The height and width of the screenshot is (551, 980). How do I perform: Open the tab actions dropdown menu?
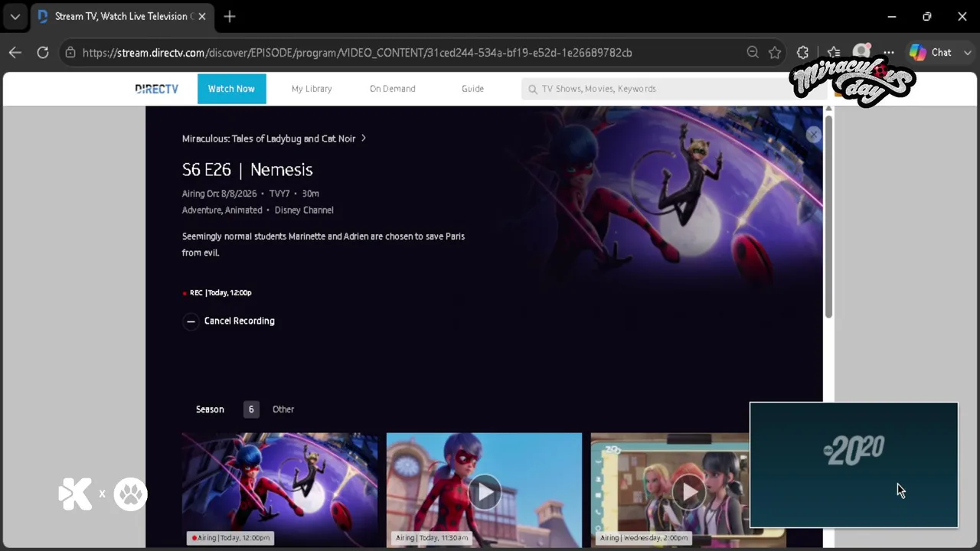click(x=15, y=16)
